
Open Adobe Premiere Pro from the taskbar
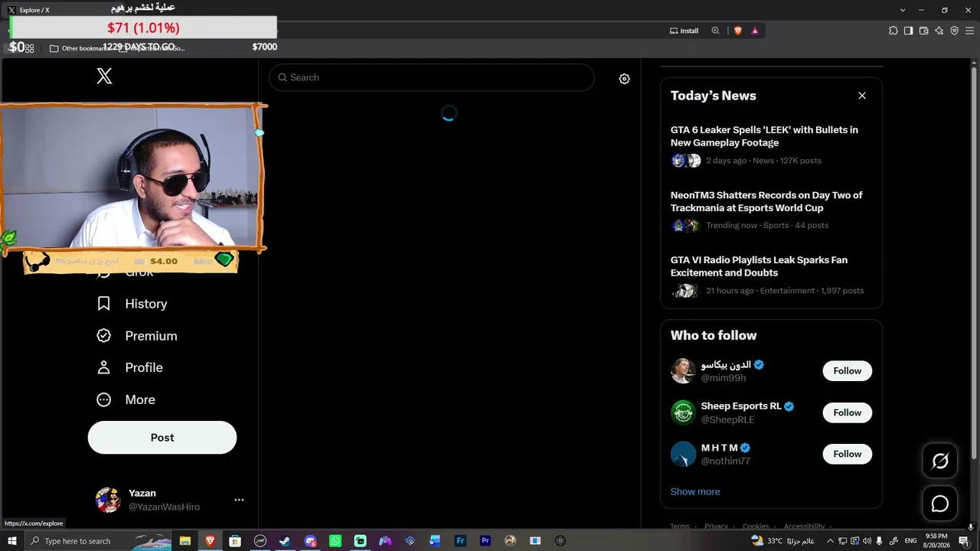(x=485, y=541)
